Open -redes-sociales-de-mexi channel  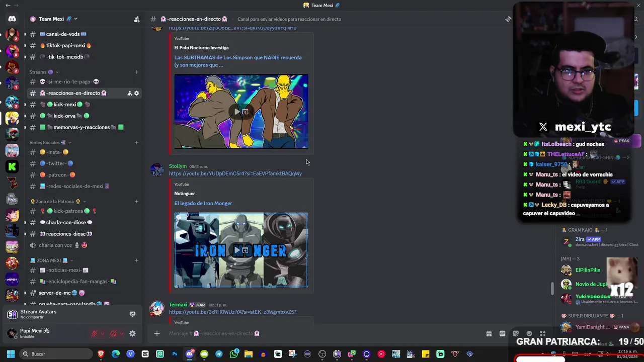(x=74, y=186)
